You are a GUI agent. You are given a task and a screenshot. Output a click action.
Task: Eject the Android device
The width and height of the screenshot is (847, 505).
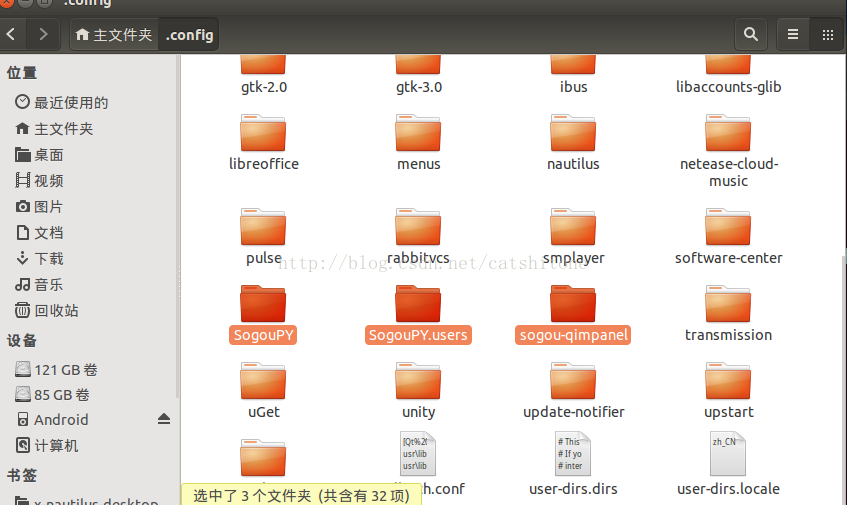(164, 419)
